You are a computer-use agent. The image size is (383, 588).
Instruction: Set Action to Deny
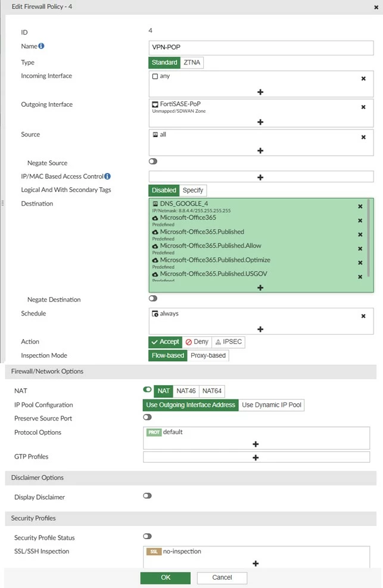coord(197,342)
